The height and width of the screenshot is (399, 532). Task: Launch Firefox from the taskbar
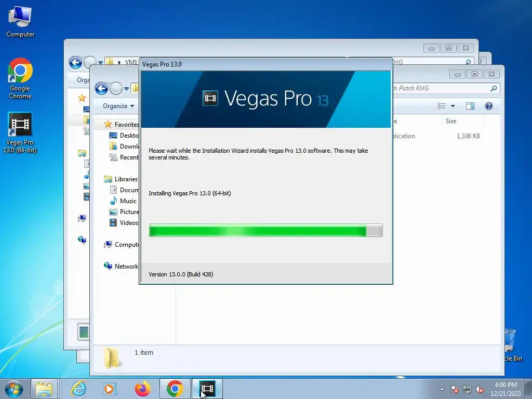click(142, 389)
